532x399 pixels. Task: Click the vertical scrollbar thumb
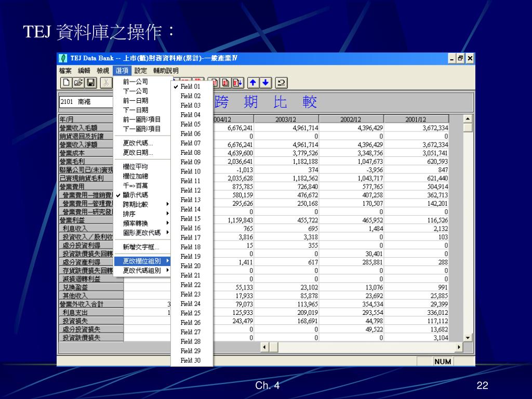468,128
